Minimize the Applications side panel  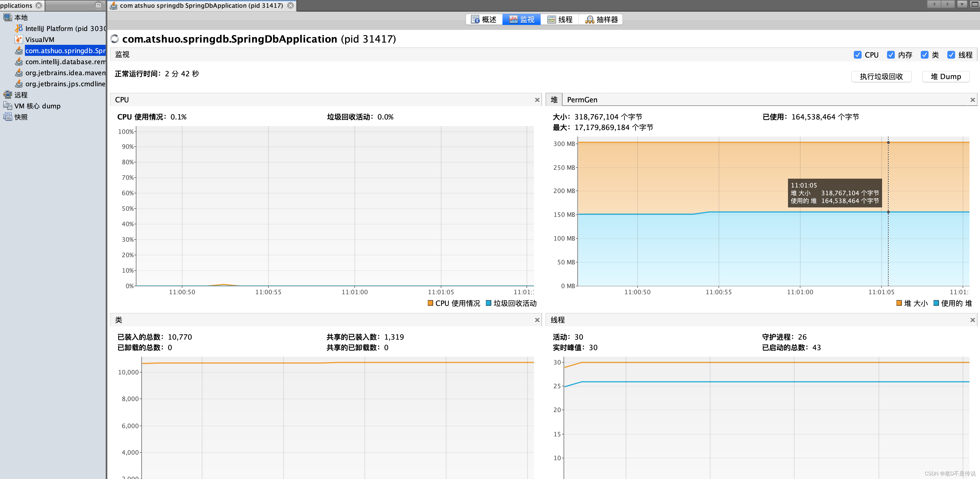tap(98, 5)
